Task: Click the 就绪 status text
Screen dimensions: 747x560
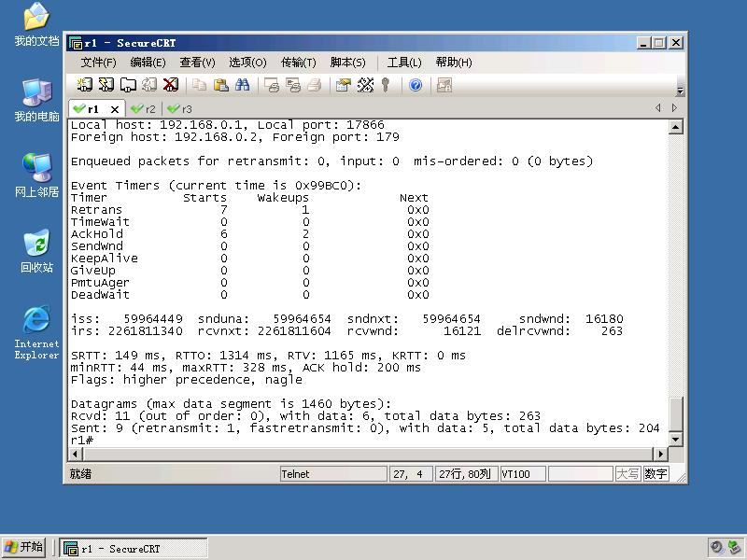Action: tap(80, 474)
